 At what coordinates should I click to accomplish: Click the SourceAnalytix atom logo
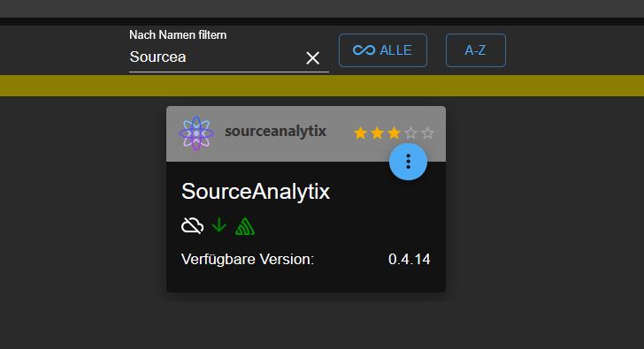click(x=196, y=133)
